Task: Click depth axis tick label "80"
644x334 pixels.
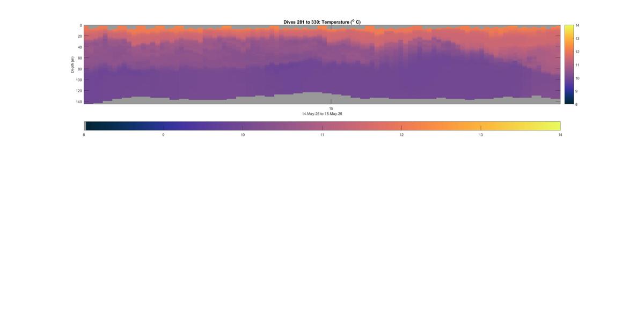Action: [x=80, y=69]
